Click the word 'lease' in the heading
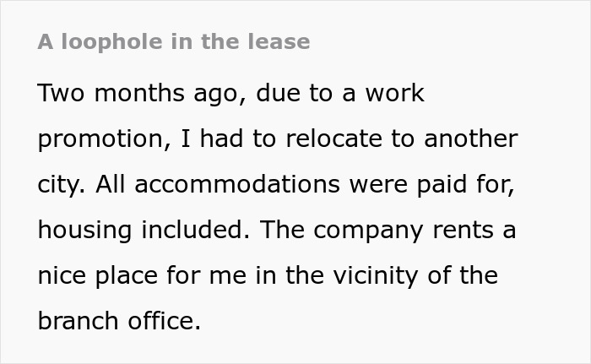This screenshot has height=364, width=591. (x=283, y=41)
